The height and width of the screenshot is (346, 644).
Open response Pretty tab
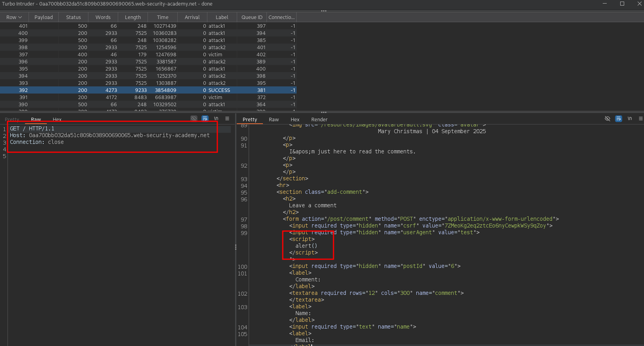[x=250, y=119]
